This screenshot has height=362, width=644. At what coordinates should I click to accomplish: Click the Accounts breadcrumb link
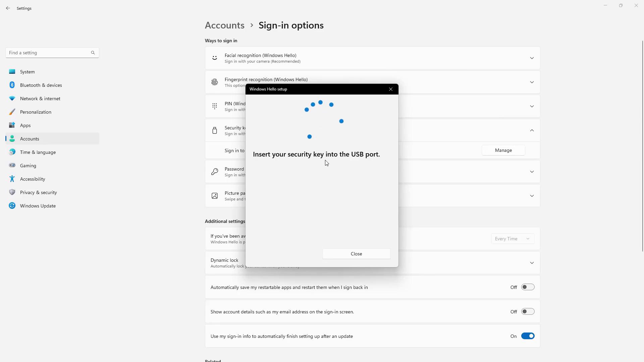224,25
